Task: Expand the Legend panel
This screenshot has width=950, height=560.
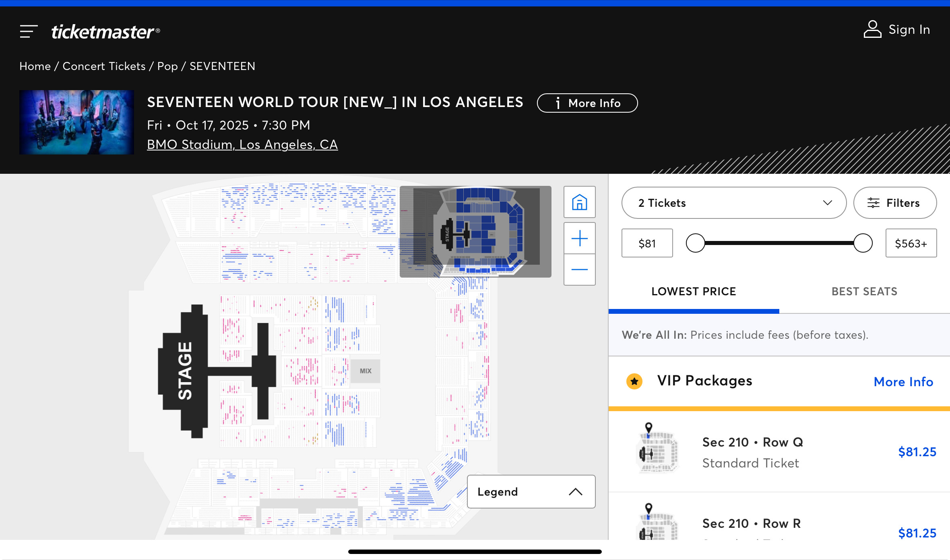Action: coord(531,492)
